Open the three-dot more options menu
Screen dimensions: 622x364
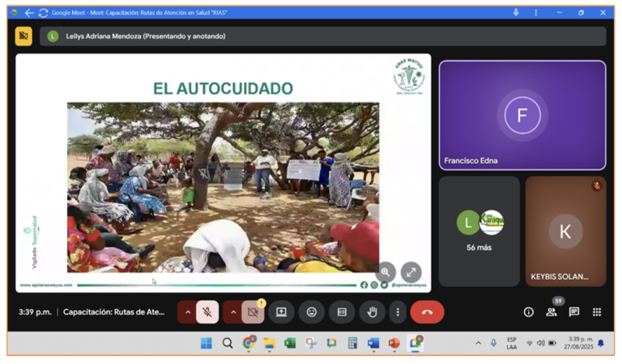point(398,312)
